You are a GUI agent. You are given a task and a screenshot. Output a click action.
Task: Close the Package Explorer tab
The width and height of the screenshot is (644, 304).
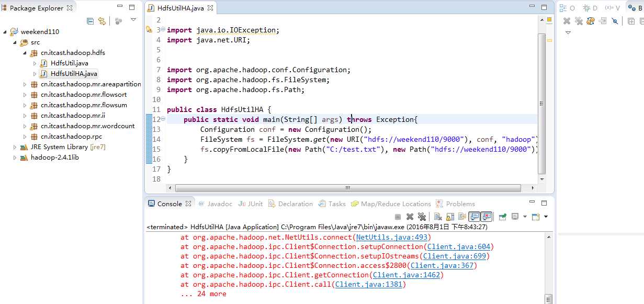point(70,8)
